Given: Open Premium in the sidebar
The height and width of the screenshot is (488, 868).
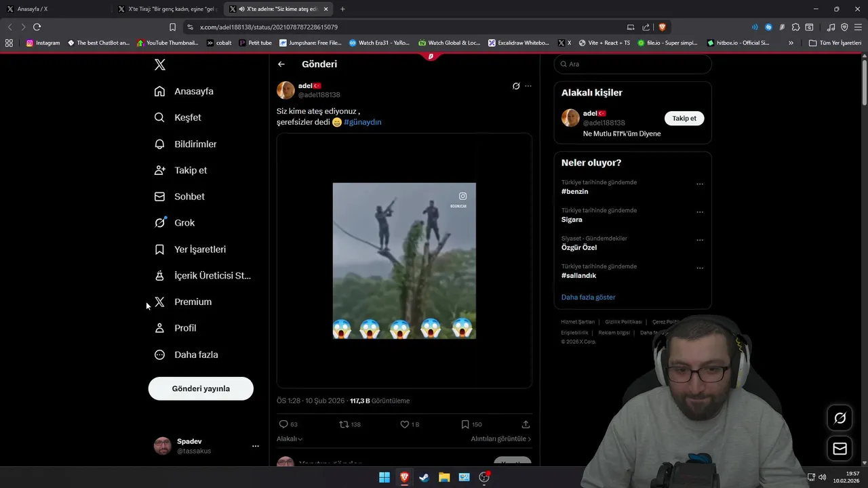Looking at the screenshot, I should click(182, 302).
